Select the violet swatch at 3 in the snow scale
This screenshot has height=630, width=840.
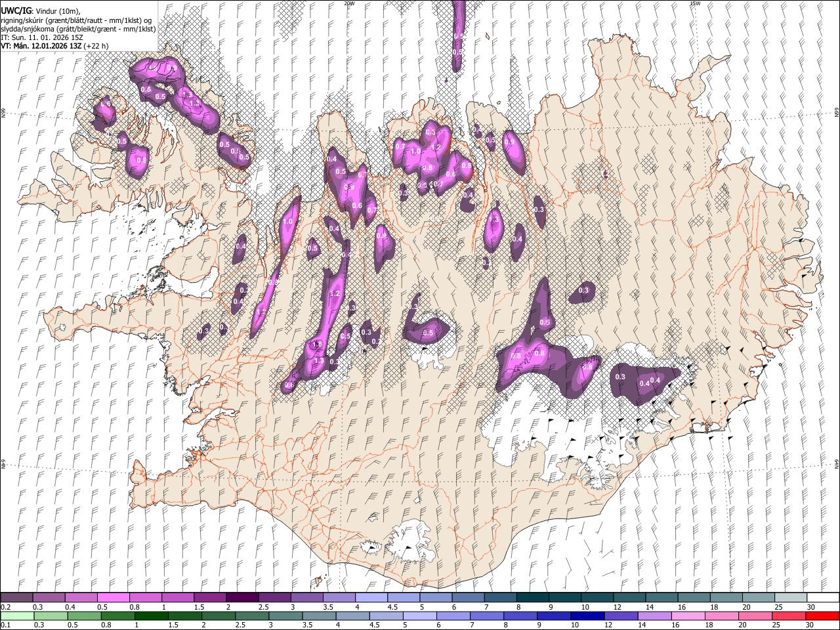(x=306, y=597)
